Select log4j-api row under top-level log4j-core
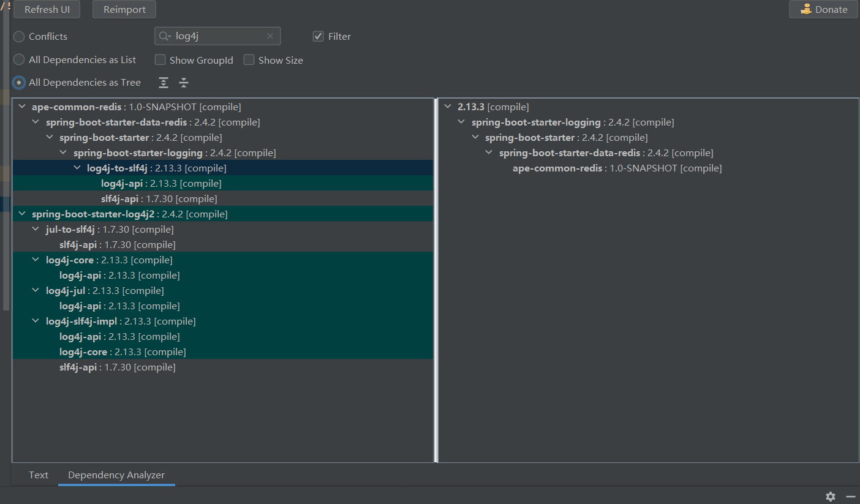Screen dimensions: 860x504 coord(223,275)
